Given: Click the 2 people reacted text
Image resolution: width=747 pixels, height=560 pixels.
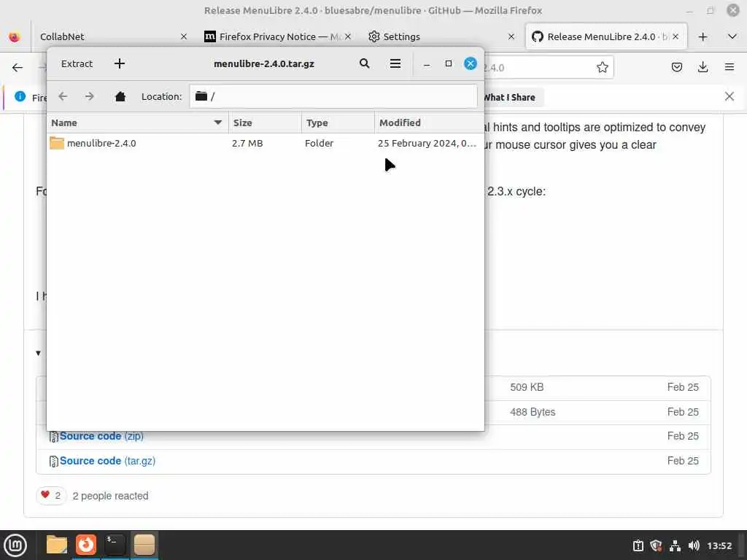Looking at the screenshot, I should [111, 496].
